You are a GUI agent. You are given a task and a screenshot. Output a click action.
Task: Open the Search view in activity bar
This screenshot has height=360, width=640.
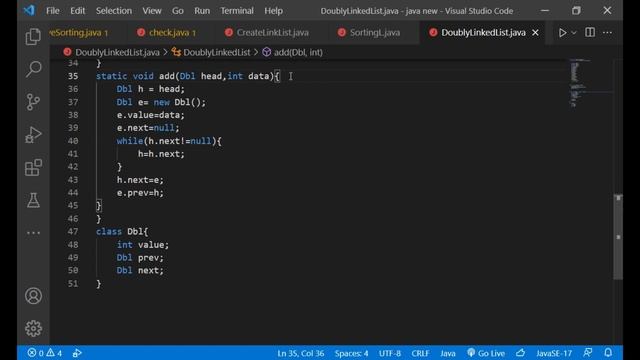tap(33, 69)
